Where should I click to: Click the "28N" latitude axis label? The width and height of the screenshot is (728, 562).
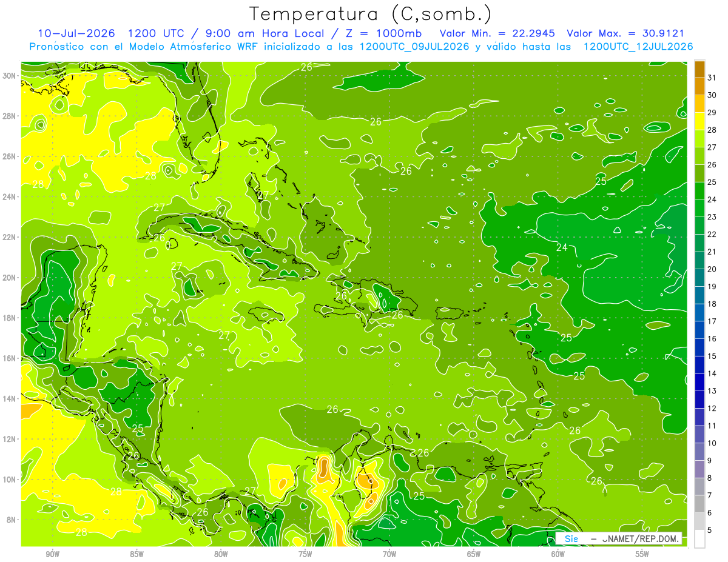(x=10, y=116)
